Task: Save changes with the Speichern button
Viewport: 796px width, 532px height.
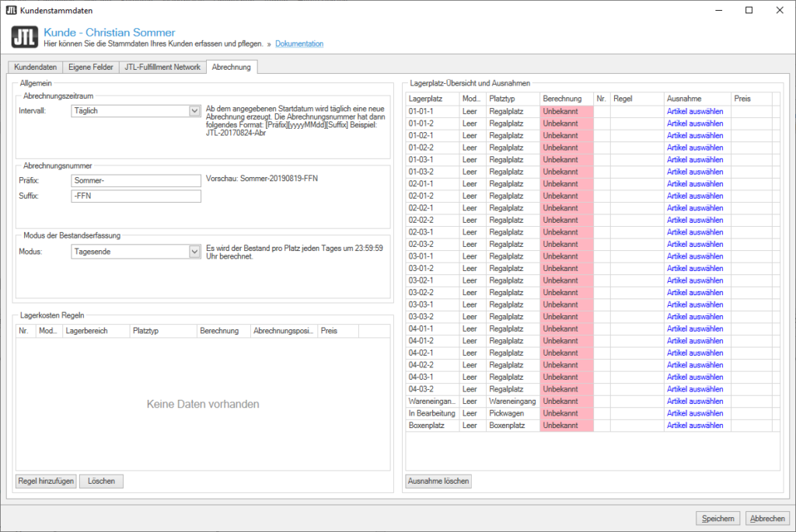Action: 717,519
